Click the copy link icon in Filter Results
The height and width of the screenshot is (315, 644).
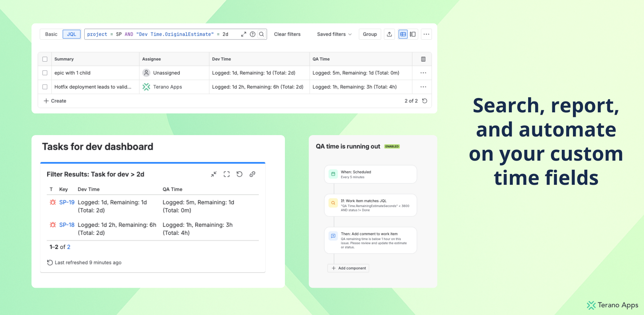pyautogui.click(x=252, y=174)
